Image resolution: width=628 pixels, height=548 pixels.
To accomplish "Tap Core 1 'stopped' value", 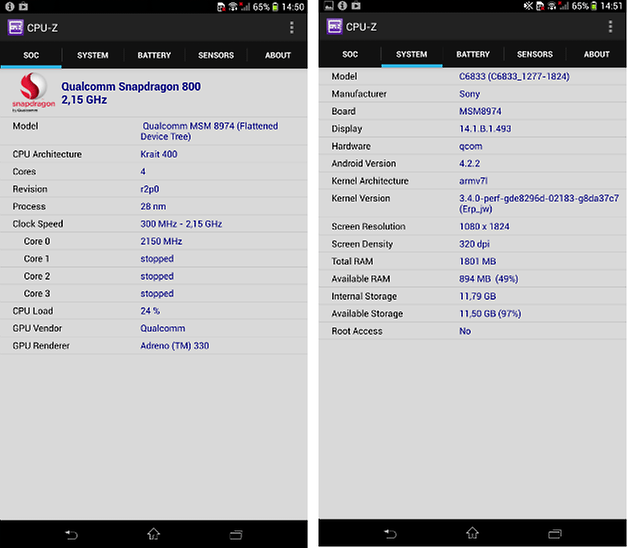I will (x=157, y=259).
